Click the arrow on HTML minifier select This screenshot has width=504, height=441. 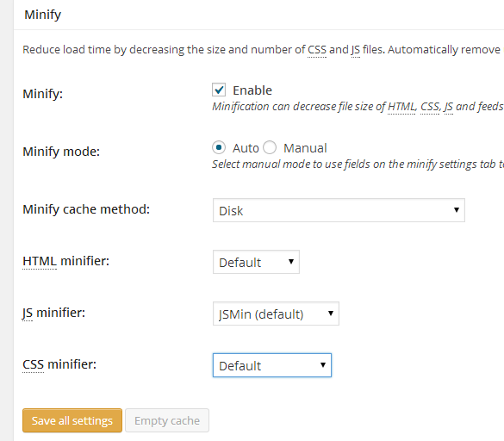(x=291, y=261)
